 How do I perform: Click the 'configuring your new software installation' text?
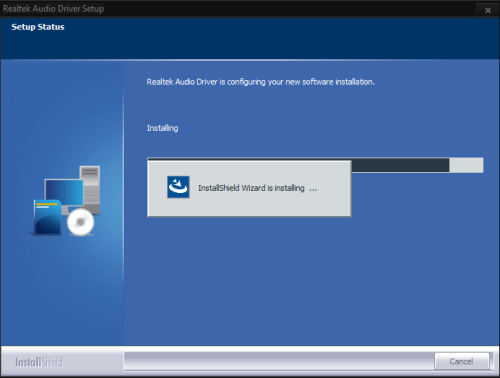click(x=261, y=82)
